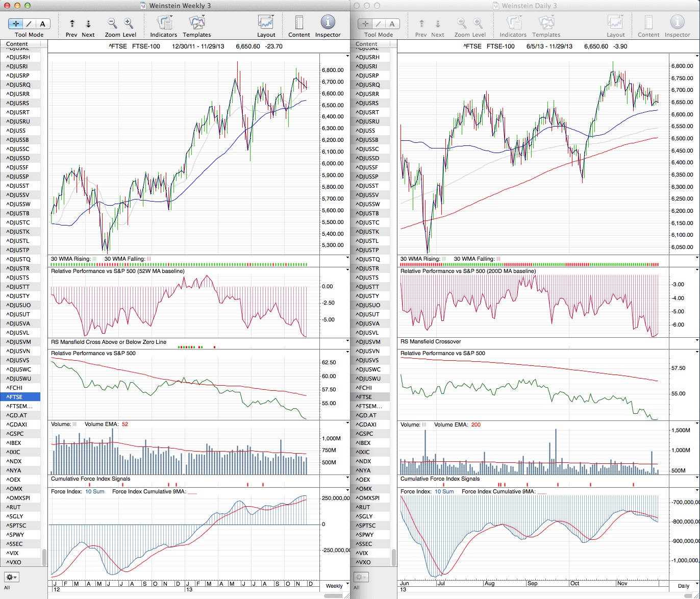Click the Daily period button

click(x=683, y=586)
